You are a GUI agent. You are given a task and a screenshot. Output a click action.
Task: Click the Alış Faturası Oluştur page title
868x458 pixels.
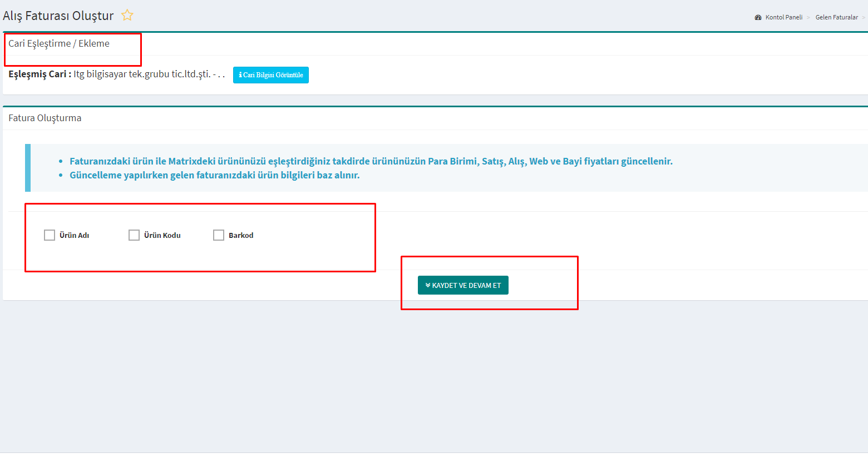(x=58, y=16)
